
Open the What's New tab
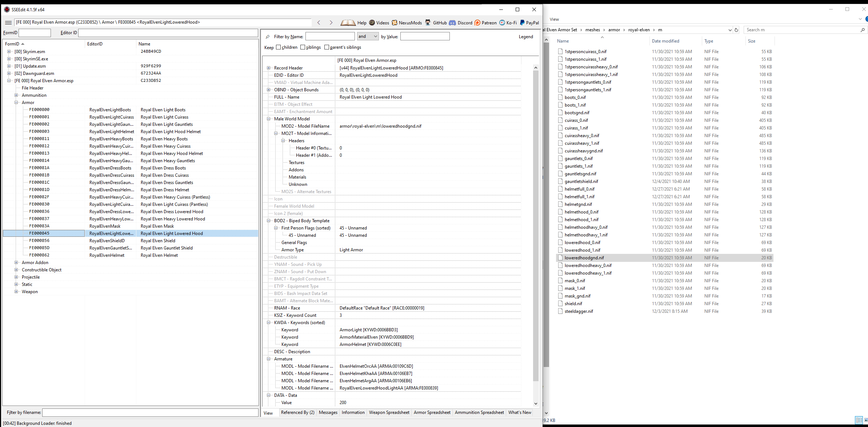[x=520, y=412]
